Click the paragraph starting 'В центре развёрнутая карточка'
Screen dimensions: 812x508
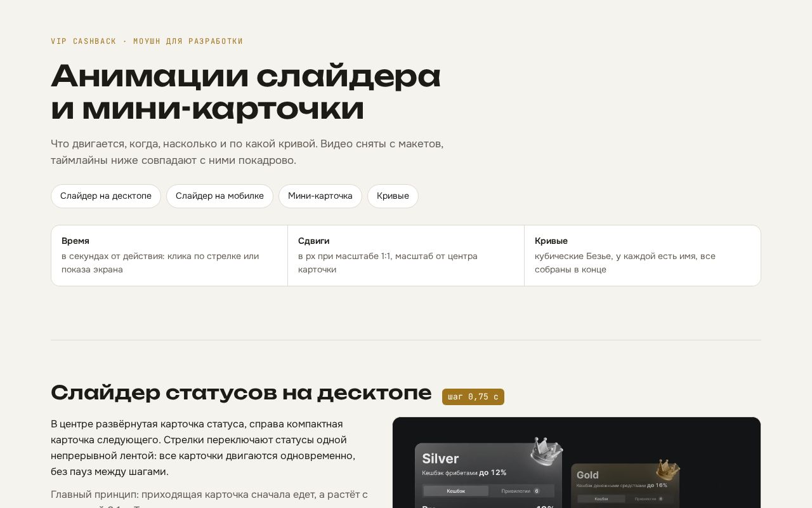coord(203,448)
